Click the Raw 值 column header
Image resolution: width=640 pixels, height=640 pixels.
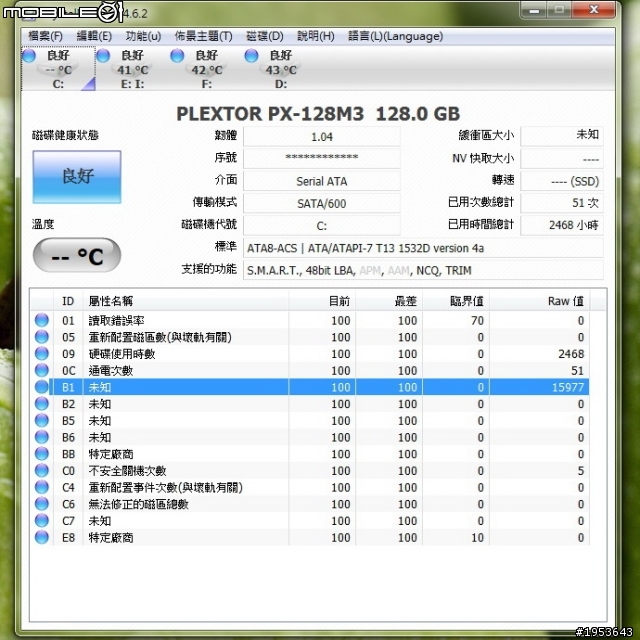coord(540,301)
